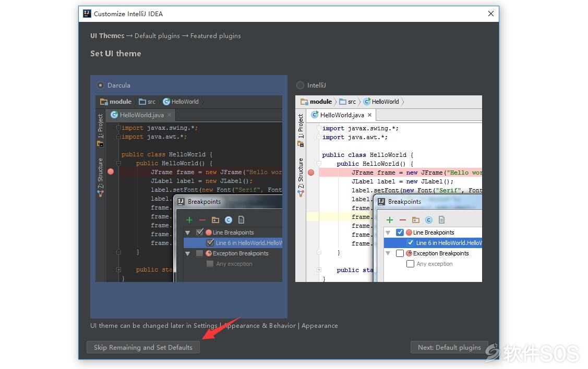
Task: Select HelloWorld.java tab in IntelliJ preview
Action: (x=342, y=115)
